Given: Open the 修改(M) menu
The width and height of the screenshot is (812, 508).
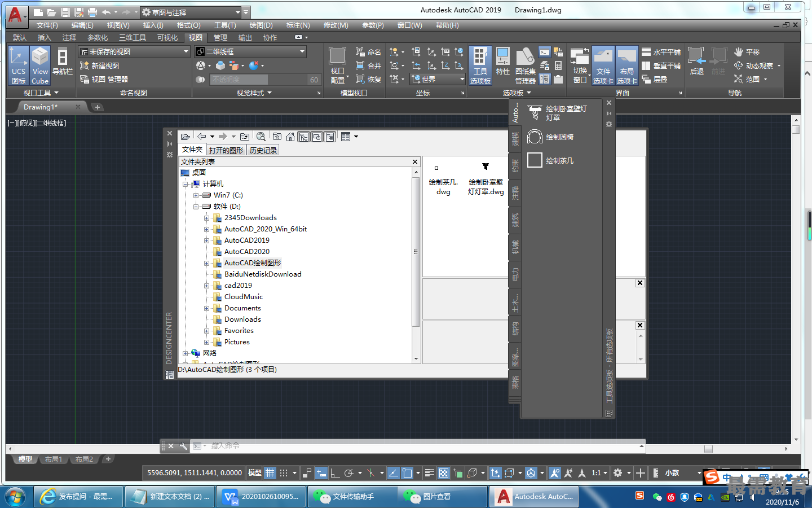Looking at the screenshot, I should click(x=336, y=25).
